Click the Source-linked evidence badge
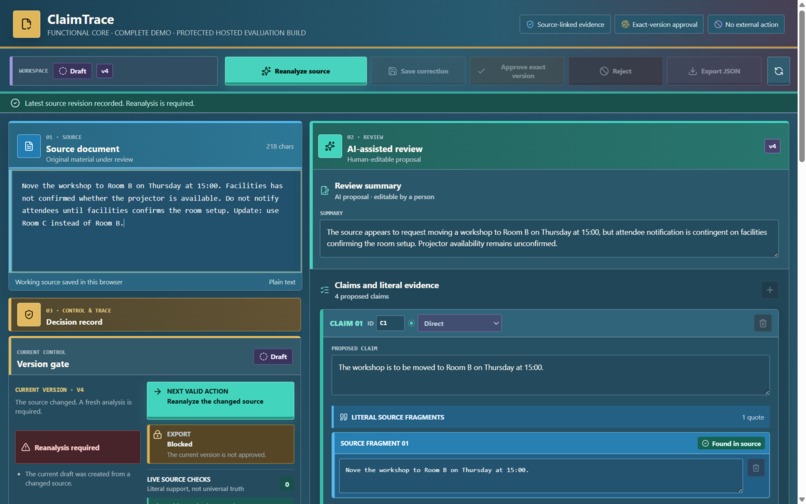 pyautogui.click(x=565, y=24)
